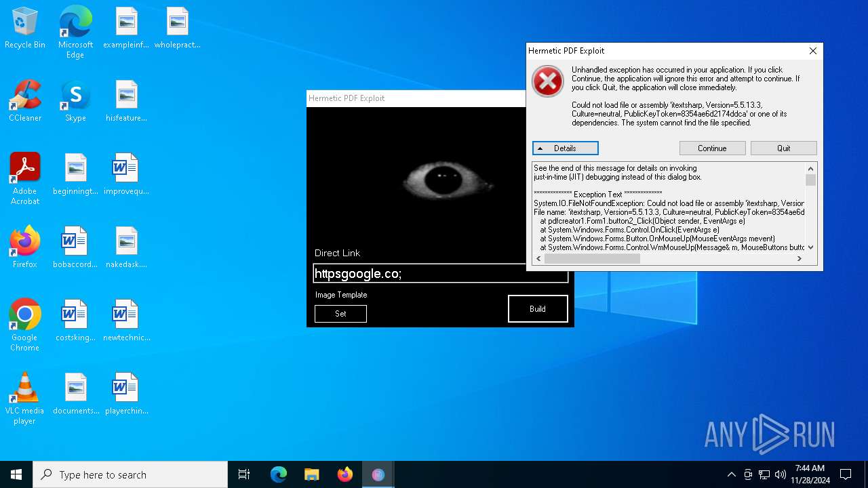Image resolution: width=868 pixels, height=488 pixels.
Task: Select the documents... image file
Action: pos(75,394)
